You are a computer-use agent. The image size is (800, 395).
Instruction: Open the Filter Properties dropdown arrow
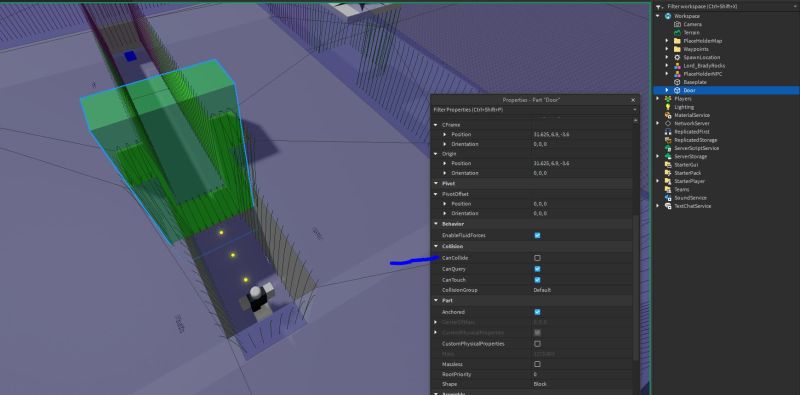click(x=635, y=110)
